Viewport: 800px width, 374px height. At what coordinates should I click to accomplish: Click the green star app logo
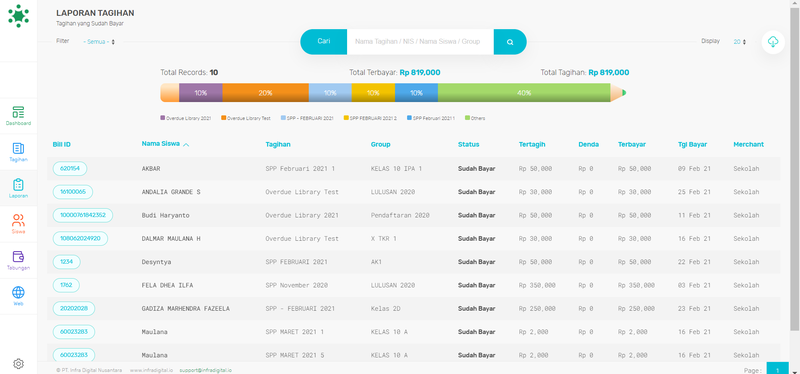pos(18,16)
